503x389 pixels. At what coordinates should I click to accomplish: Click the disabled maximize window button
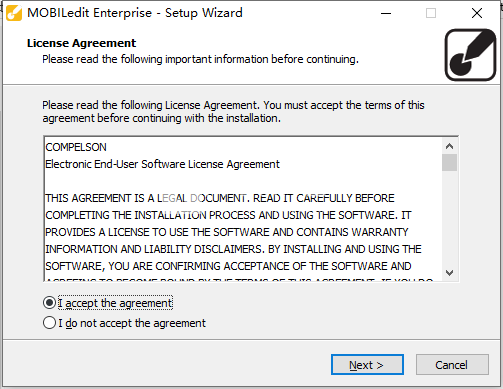pos(431,13)
